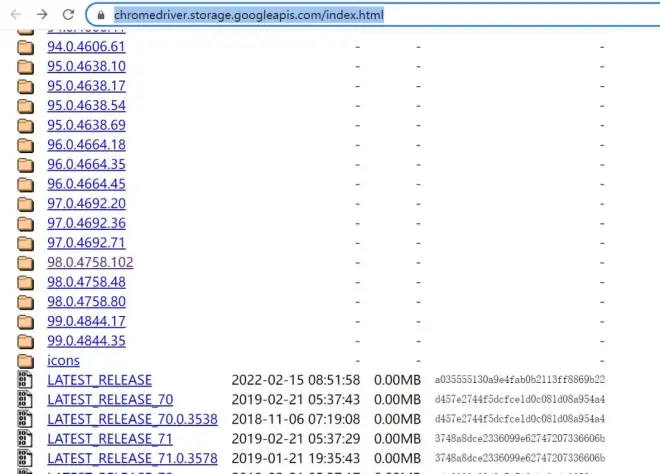Click file icon next to LATEST_RELEASE_71
This screenshot has width=660, height=474.
pyautogui.click(x=26, y=438)
